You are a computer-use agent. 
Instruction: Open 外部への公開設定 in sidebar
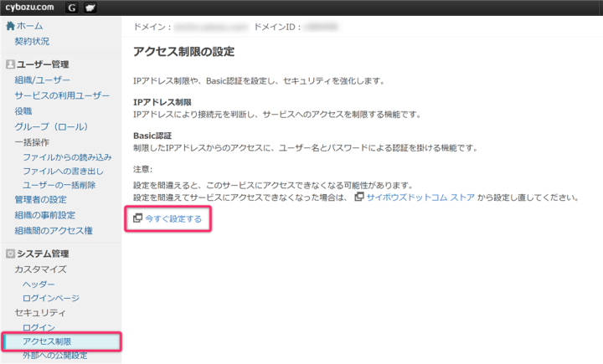[55, 356]
